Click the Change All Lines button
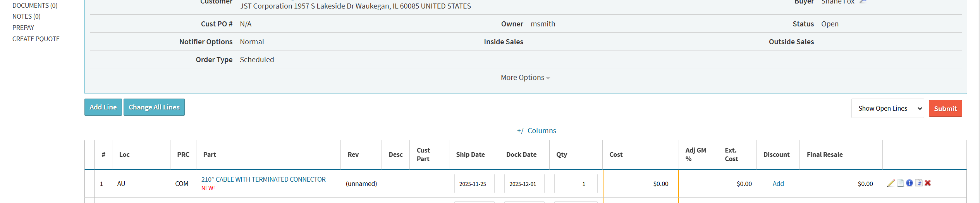 (x=154, y=107)
